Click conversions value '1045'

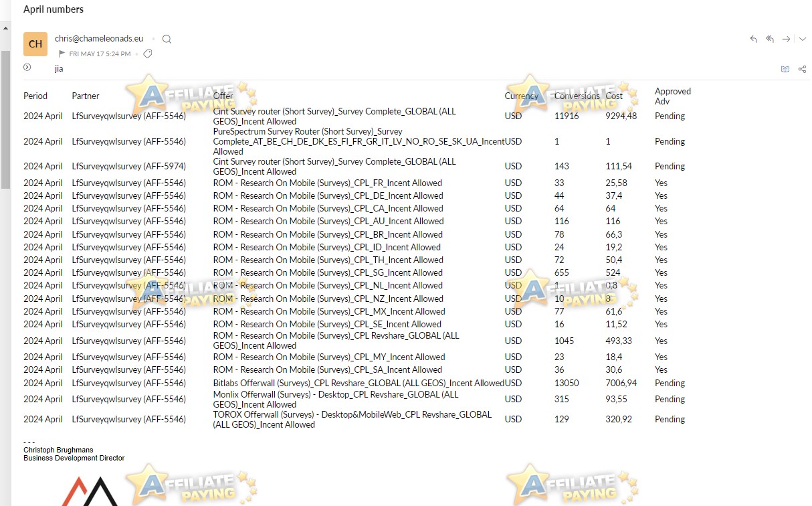point(565,341)
